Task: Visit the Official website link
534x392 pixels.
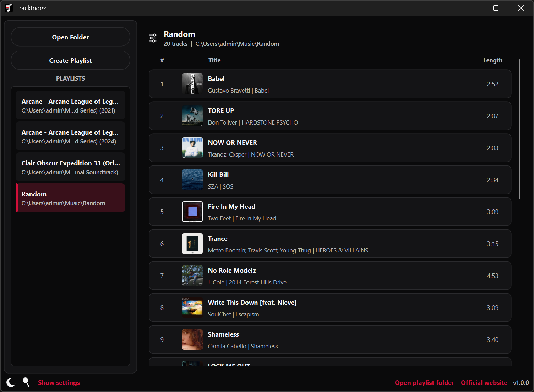Action: 484,383
